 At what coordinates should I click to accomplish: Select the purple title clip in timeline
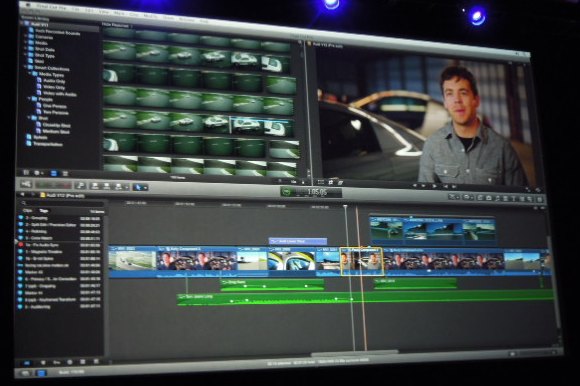pyautogui.click(x=298, y=241)
